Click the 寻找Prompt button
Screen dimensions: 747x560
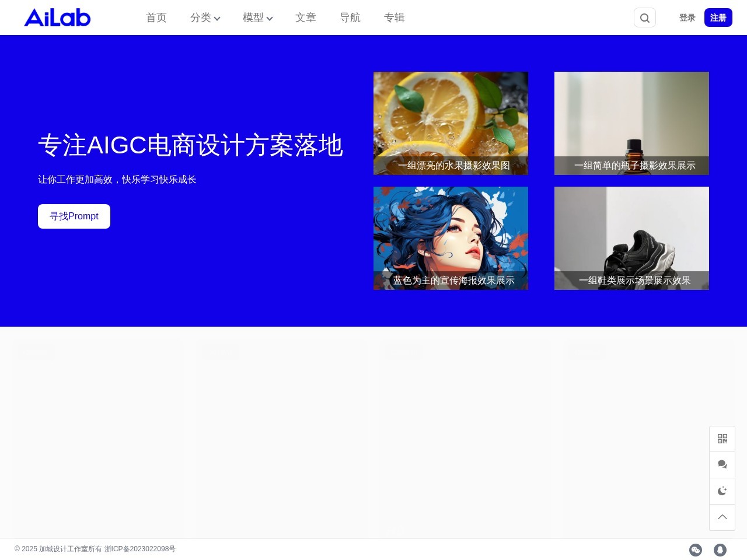74,216
